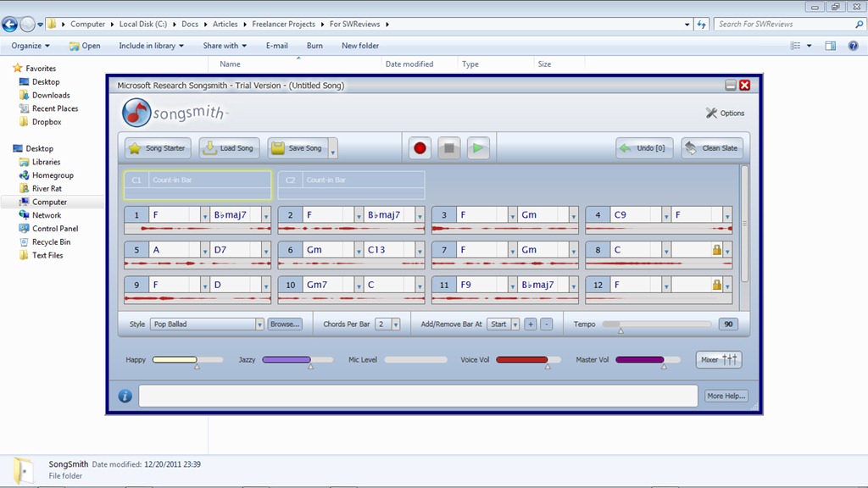Click the Save Song button
The image size is (868, 488).
pos(298,148)
